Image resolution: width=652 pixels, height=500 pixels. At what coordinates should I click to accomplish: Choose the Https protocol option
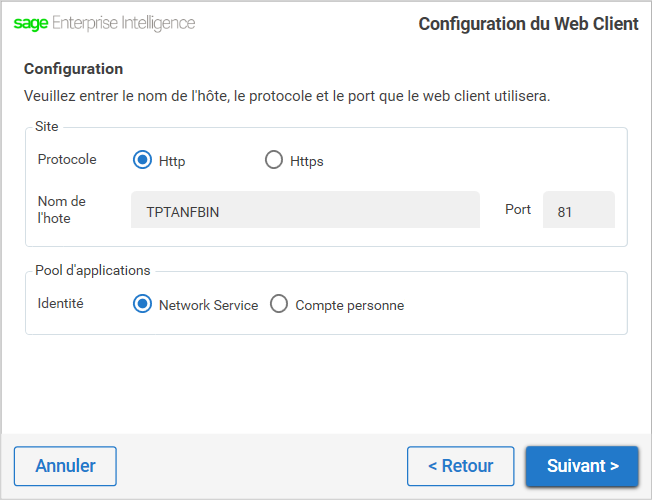tap(274, 160)
